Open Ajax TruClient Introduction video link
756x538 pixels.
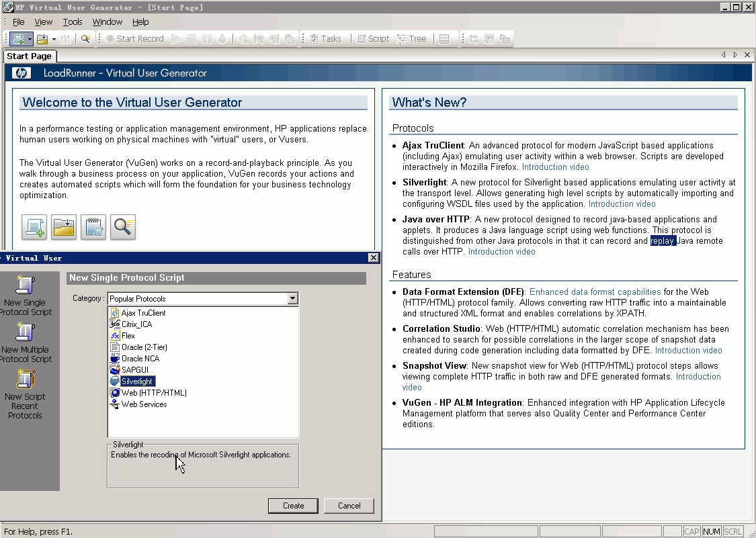click(556, 167)
